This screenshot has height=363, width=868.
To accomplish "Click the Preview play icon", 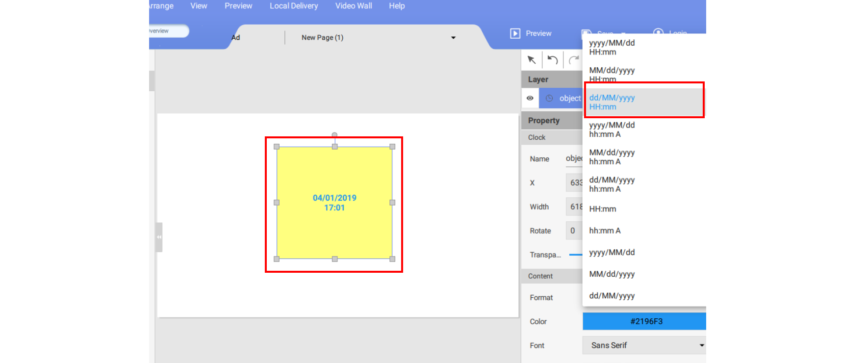I will tap(515, 33).
